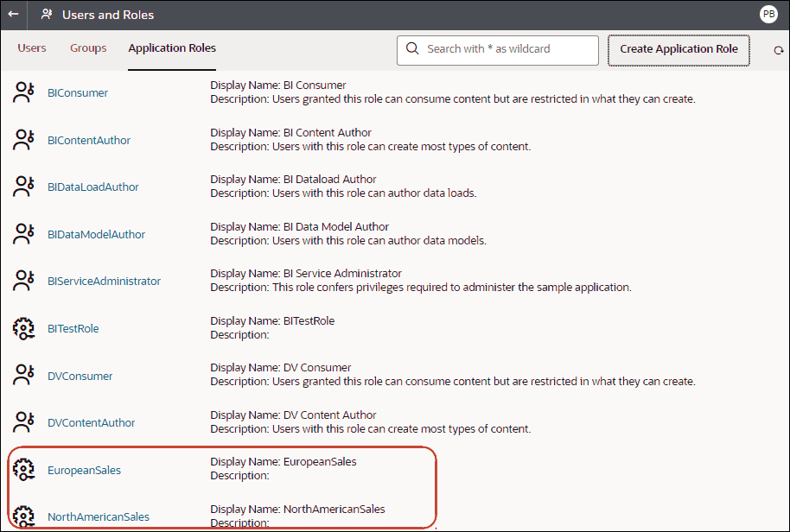790x532 pixels.
Task: Open the BIDataLoadAuthor role link
Action: pos(93,187)
